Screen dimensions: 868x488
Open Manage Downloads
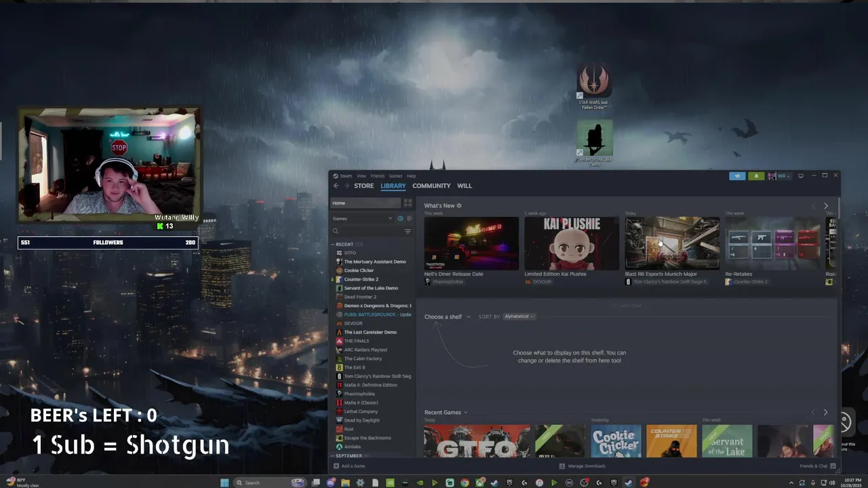(x=582, y=466)
